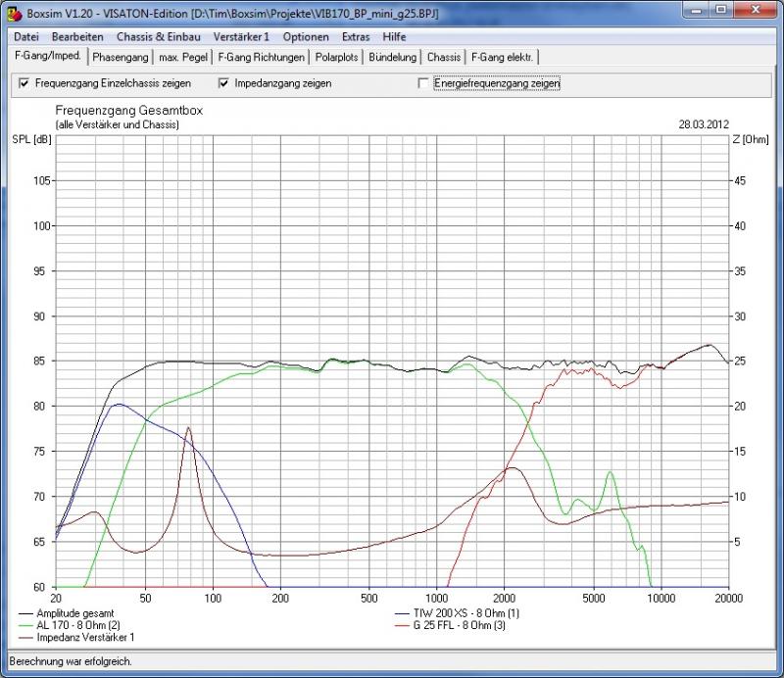Viewport: 784px width, 678px height.
Task: Close the Boxsim window
Action: tap(758, 10)
